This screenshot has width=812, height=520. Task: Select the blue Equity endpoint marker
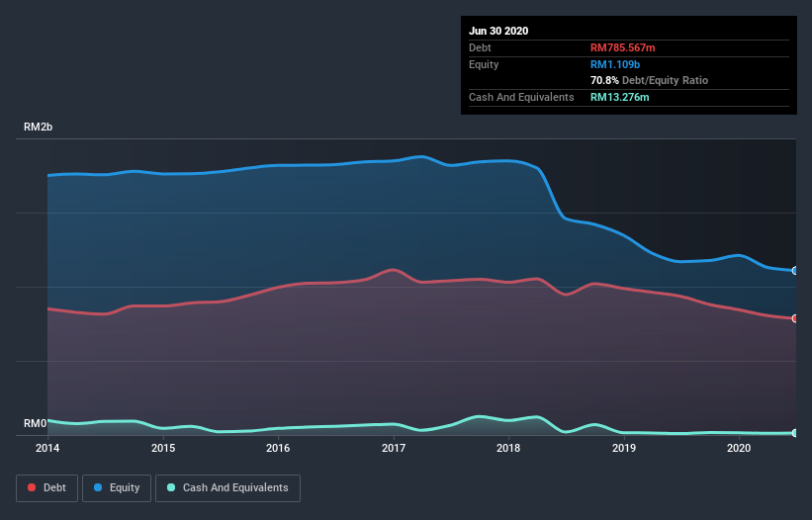tap(795, 271)
